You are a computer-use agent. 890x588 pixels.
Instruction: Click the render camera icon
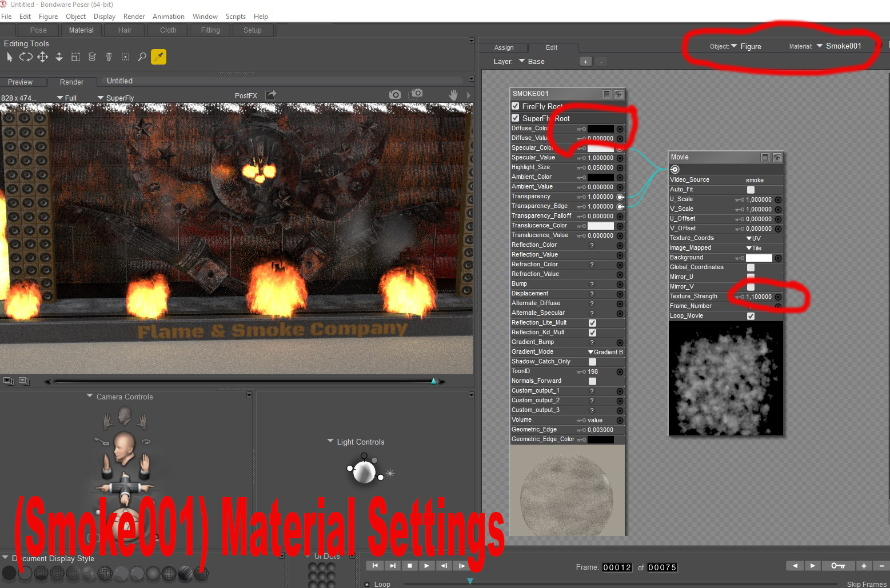point(394,94)
